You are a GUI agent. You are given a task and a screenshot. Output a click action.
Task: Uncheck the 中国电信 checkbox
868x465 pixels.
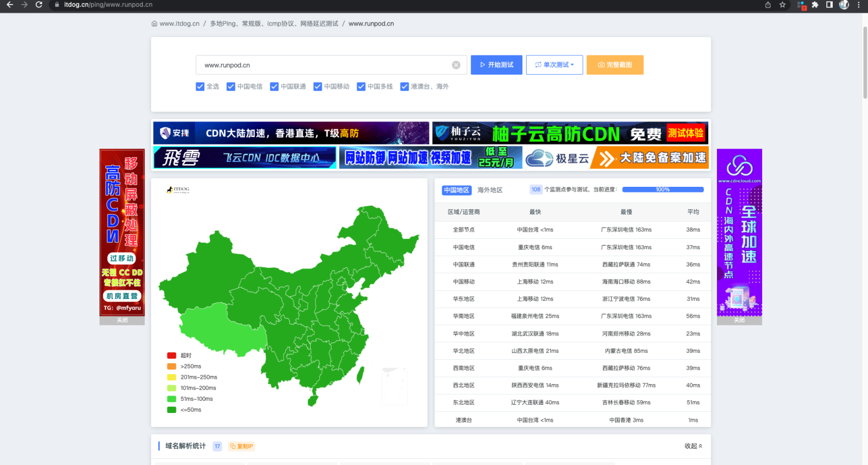tap(231, 87)
